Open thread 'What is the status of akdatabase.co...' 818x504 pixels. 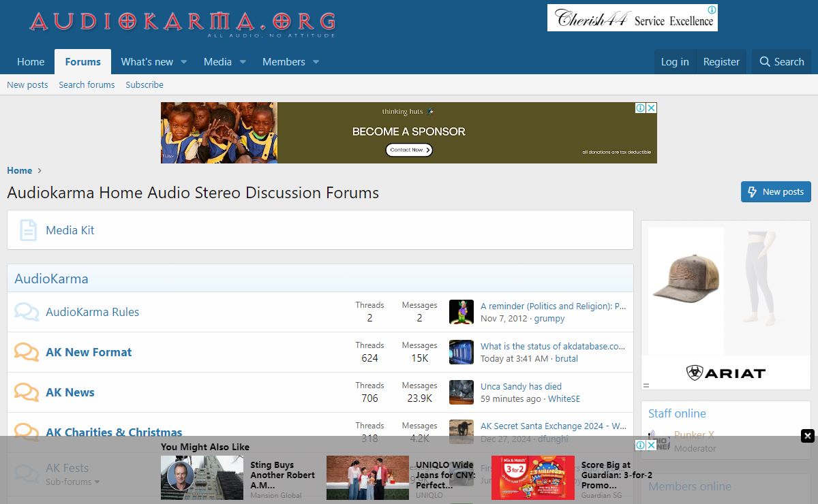[x=553, y=346]
